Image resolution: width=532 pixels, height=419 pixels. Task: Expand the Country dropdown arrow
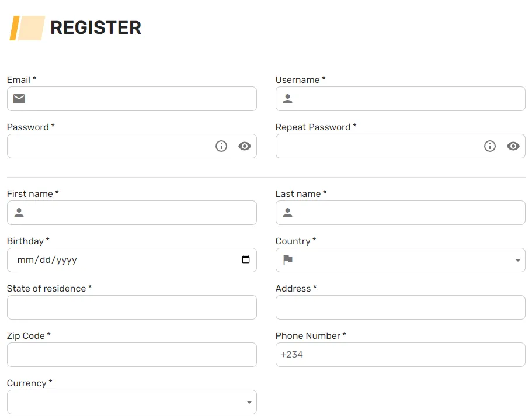click(518, 260)
